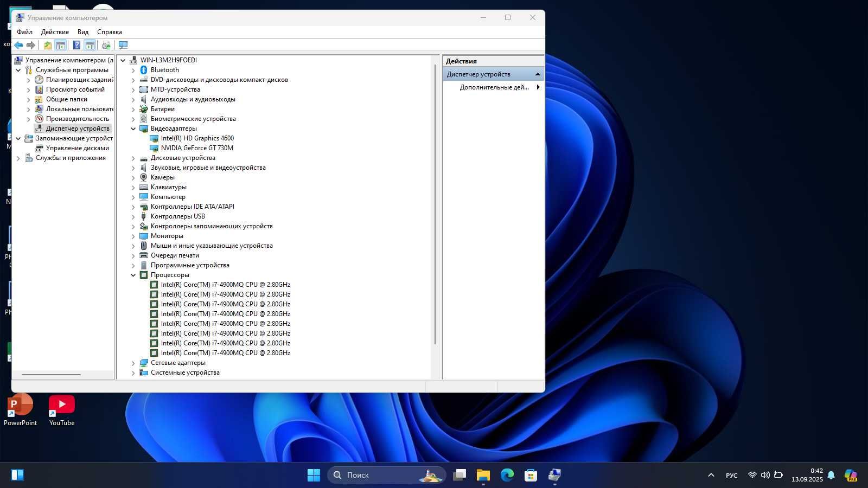Select Контроллеры IDE ATA/ATAPI category
868x488 pixels.
pos(192,207)
